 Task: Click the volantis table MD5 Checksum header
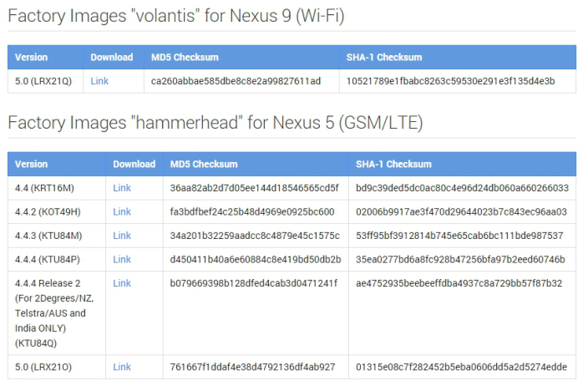click(185, 58)
